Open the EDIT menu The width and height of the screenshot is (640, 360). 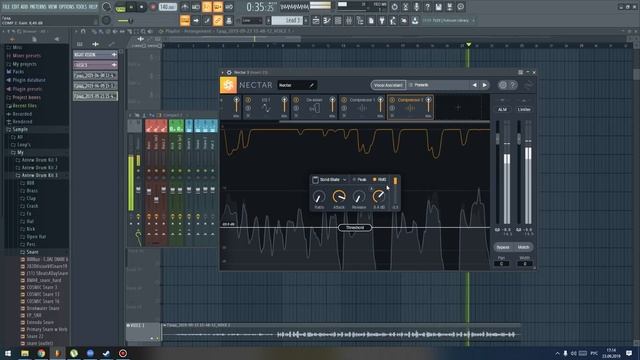coord(16,7)
